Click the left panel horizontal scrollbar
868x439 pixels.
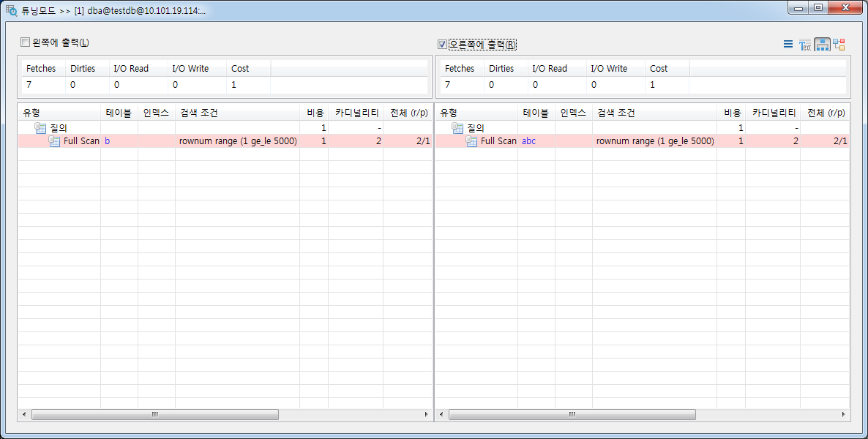pos(154,414)
